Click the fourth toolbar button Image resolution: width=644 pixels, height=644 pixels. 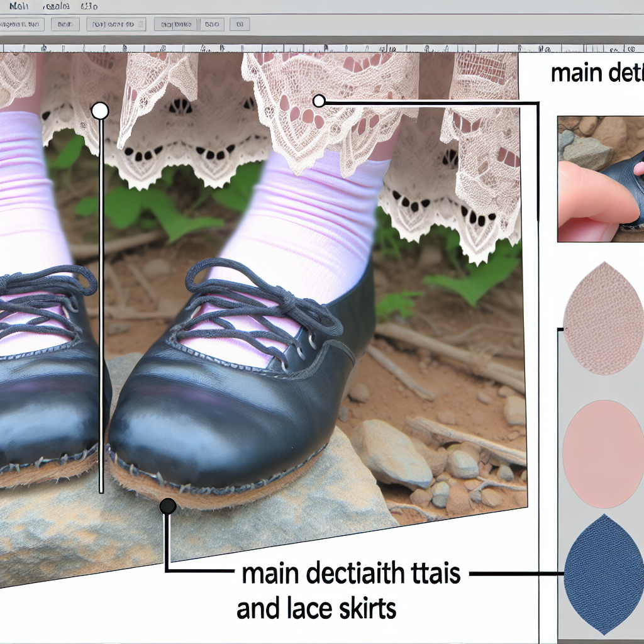coord(175,25)
